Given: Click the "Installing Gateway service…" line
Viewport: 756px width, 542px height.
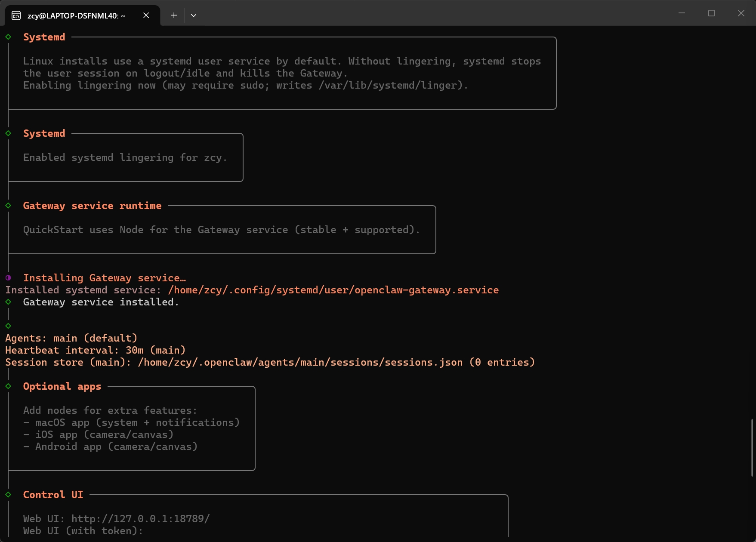Looking at the screenshot, I should pyautogui.click(x=105, y=278).
